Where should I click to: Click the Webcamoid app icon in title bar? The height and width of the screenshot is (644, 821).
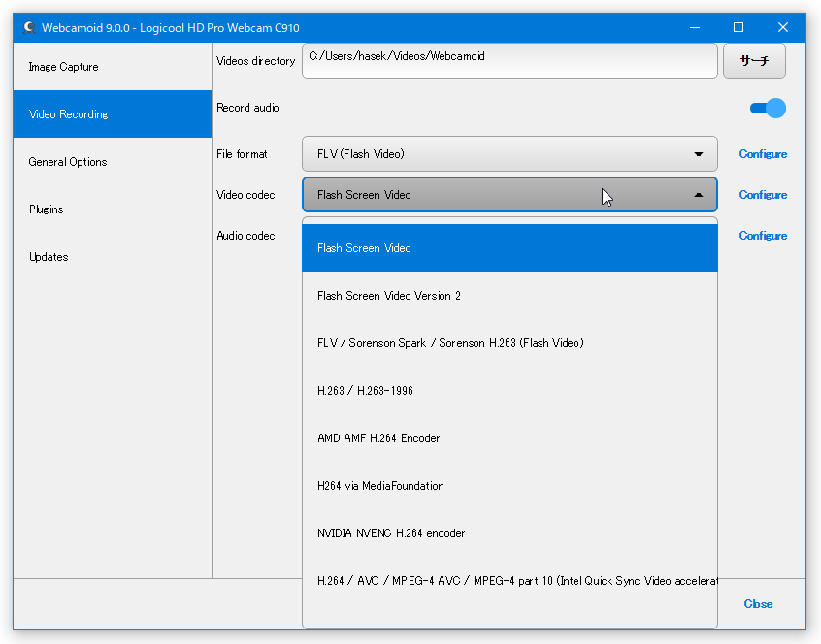pyautogui.click(x=29, y=28)
